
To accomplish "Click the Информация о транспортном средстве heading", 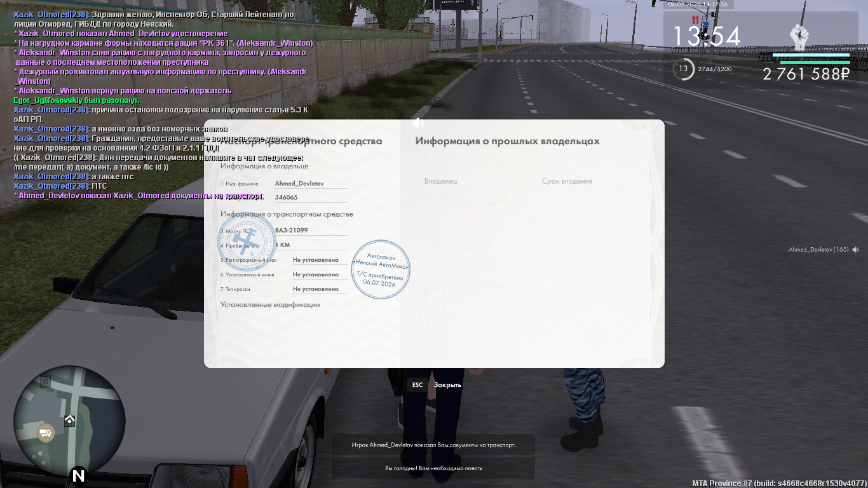I will (x=287, y=215).
